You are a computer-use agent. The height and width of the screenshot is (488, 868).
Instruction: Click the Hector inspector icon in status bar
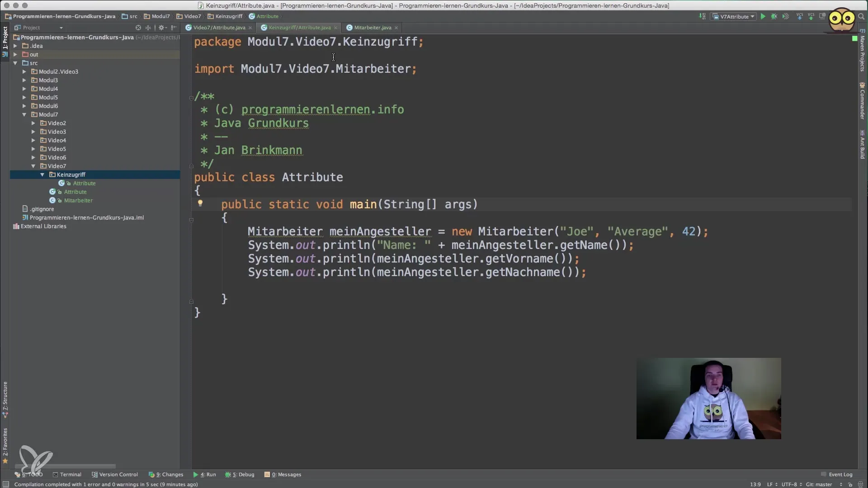coord(861,484)
